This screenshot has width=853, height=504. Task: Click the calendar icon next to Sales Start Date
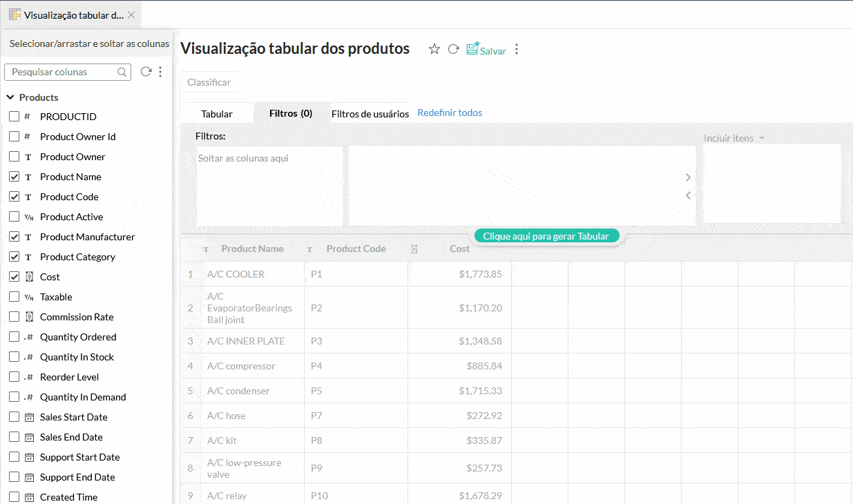[x=29, y=418]
